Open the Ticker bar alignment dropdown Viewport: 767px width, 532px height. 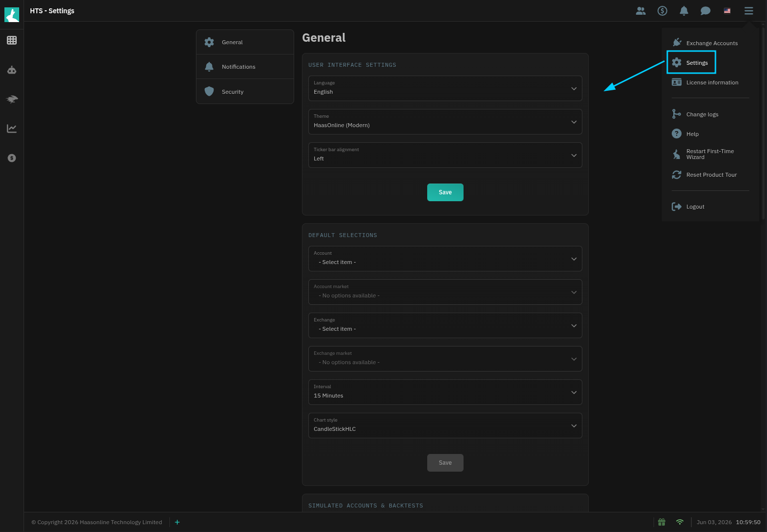pyautogui.click(x=445, y=155)
